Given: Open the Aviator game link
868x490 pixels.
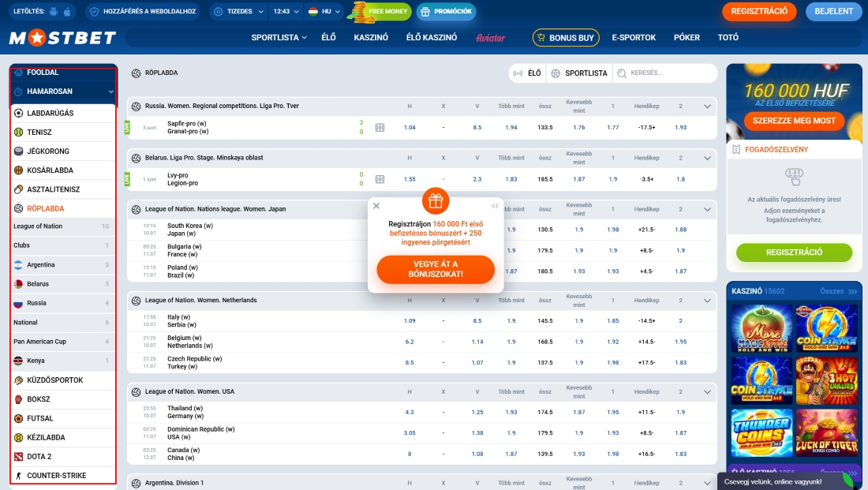Looking at the screenshot, I should (491, 38).
